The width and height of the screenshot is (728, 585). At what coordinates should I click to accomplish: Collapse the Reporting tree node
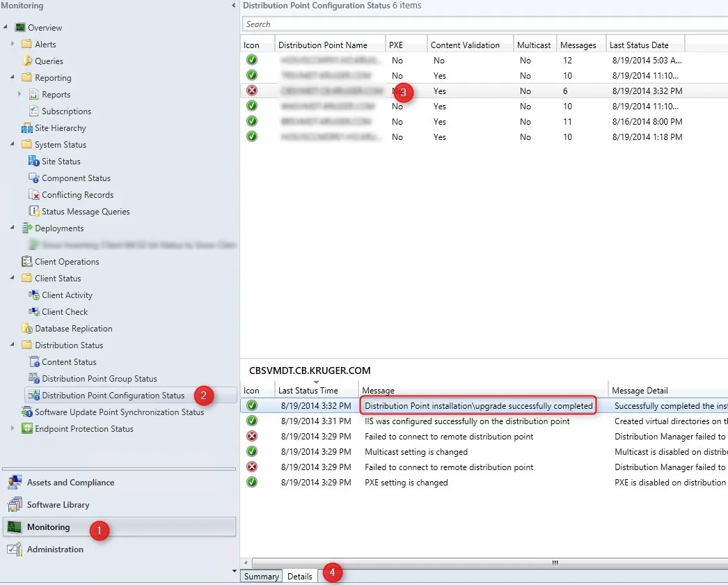click(13, 77)
